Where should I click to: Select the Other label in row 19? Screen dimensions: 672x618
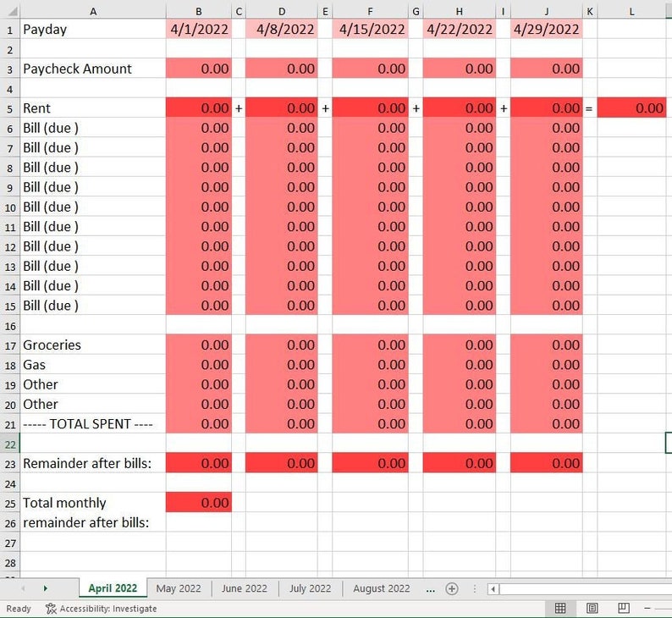pyautogui.click(x=93, y=384)
